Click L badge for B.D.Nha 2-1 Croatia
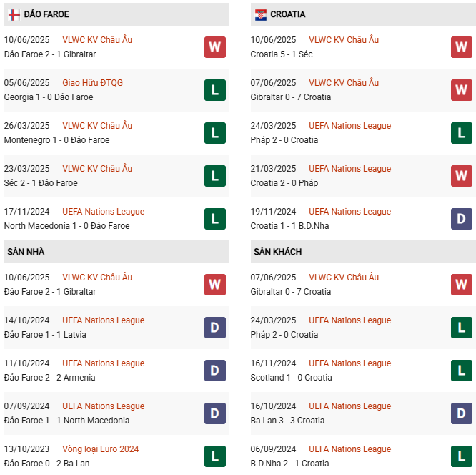This screenshot has height=475, width=476. coord(461,456)
